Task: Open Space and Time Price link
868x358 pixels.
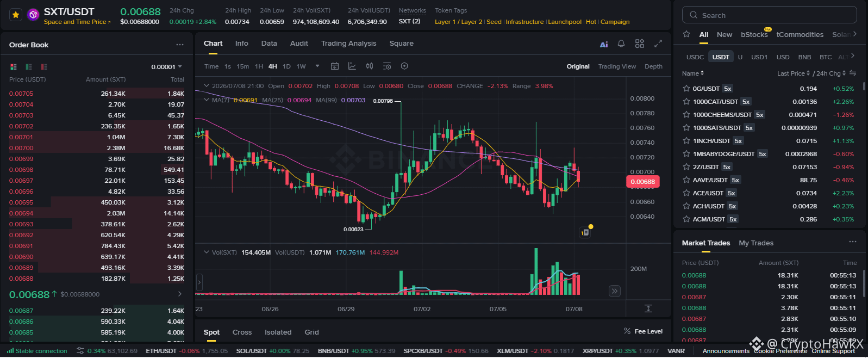Action: [77, 22]
